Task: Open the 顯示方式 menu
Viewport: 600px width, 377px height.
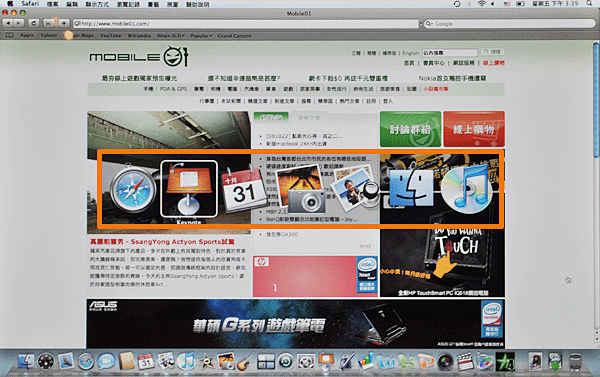Action: (x=97, y=4)
